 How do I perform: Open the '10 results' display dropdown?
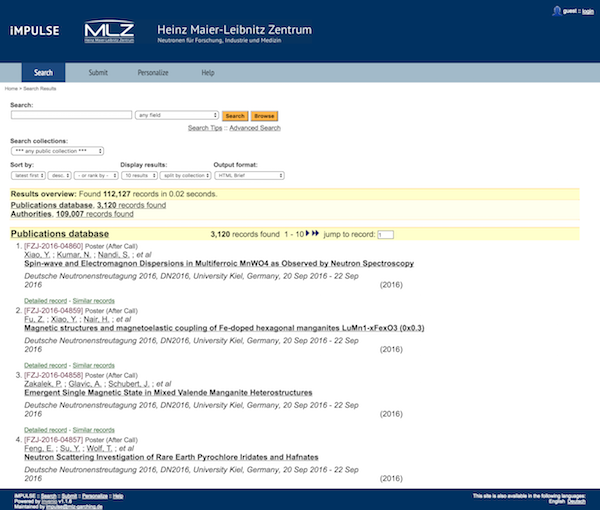[x=139, y=174]
